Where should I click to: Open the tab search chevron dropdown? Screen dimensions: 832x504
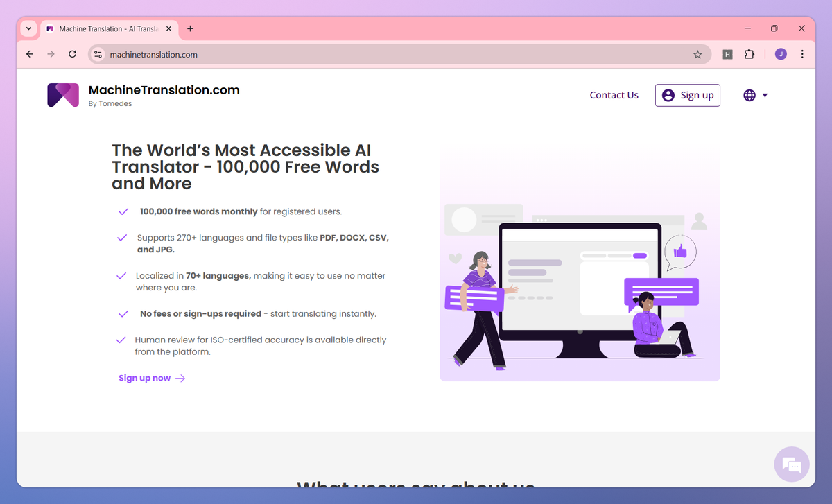click(28, 28)
